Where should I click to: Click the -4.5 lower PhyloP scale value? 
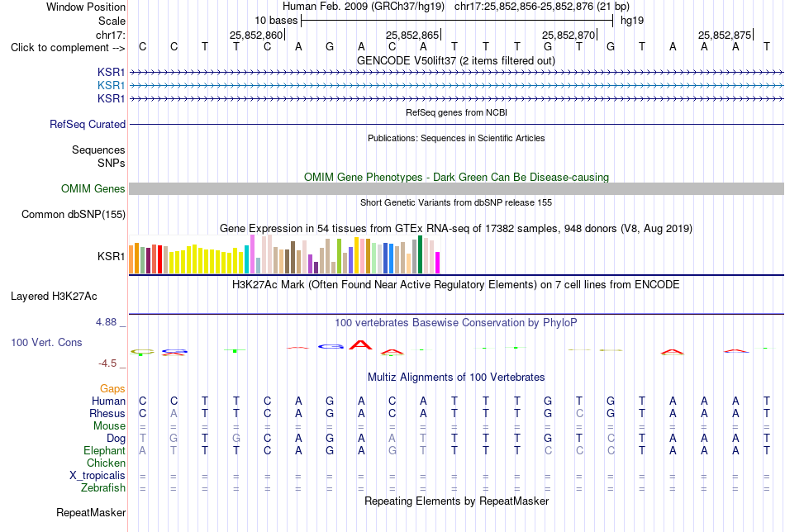pyautogui.click(x=107, y=363)
